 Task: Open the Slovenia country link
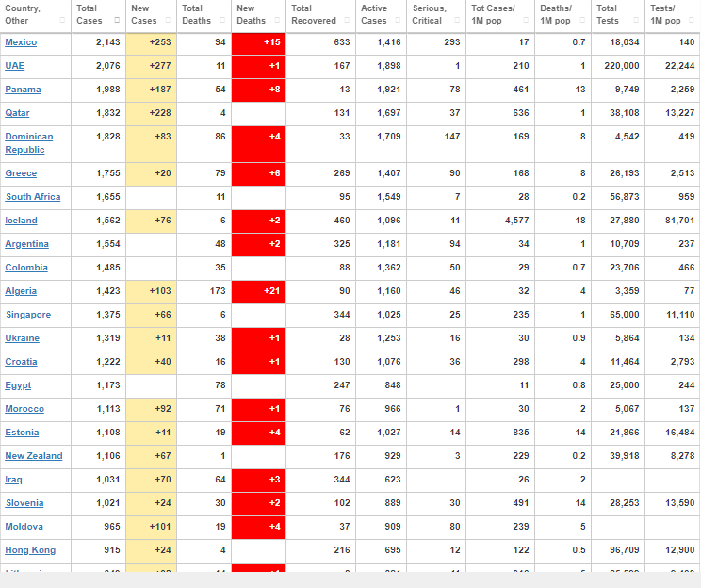(24, 503)
